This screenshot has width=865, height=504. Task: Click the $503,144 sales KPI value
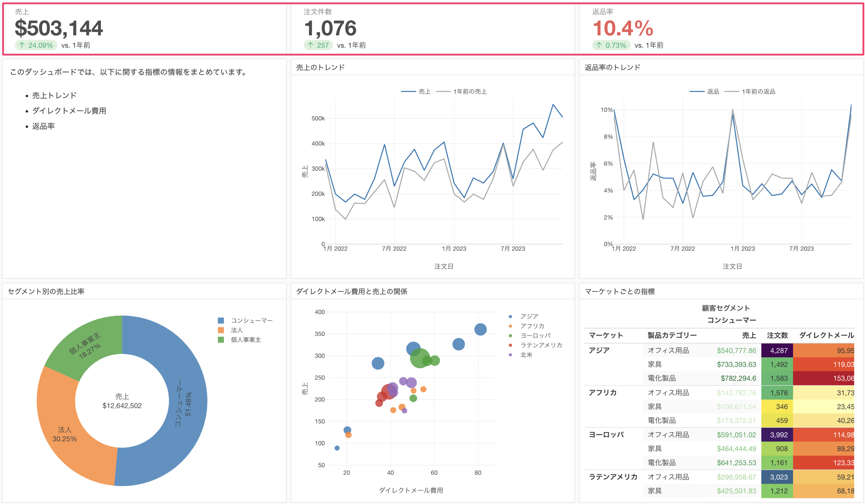tap(59, 28)
